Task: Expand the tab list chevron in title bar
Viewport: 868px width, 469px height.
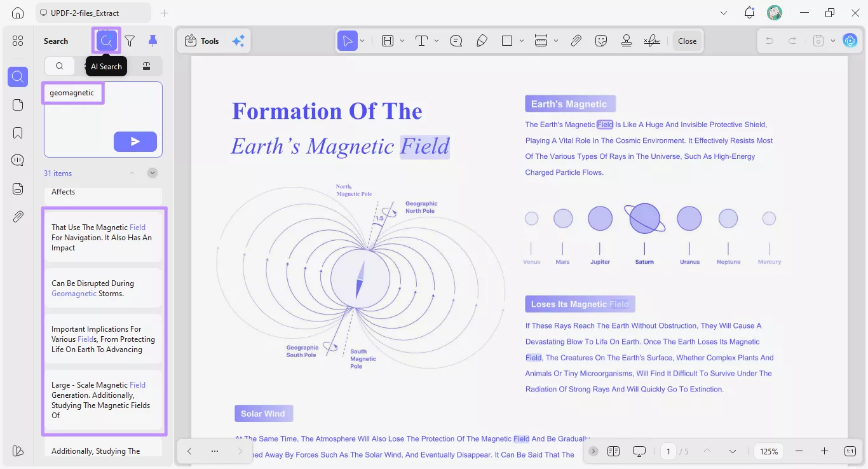Action: [724, 13]
